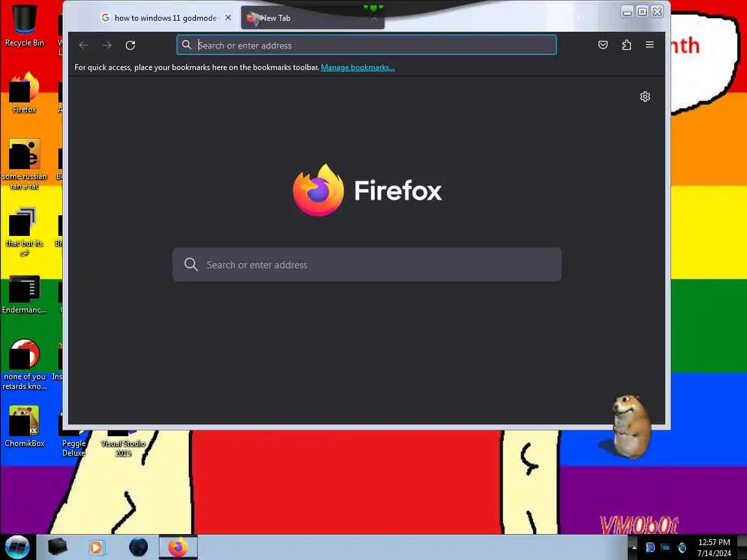The image size is (747, 560).
Task: Reload the current Firefox page
Action: [x=130, y=45]
